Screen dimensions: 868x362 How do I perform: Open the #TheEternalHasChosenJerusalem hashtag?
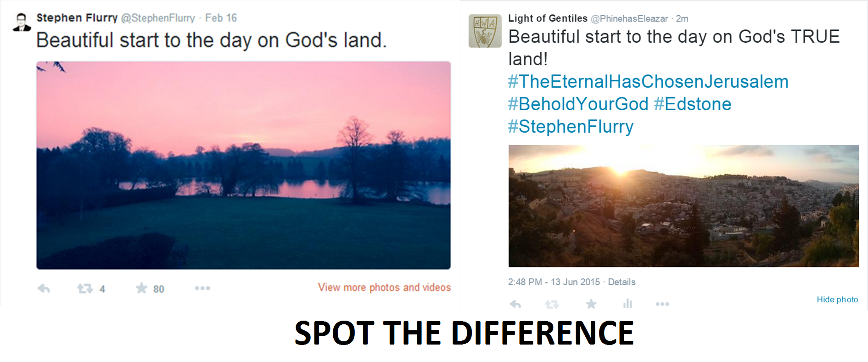648,82
